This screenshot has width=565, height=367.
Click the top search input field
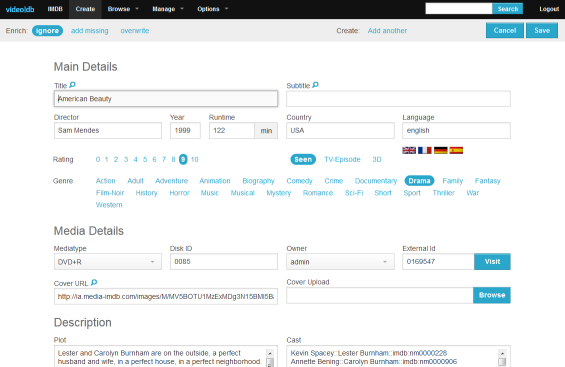[459, 9]
